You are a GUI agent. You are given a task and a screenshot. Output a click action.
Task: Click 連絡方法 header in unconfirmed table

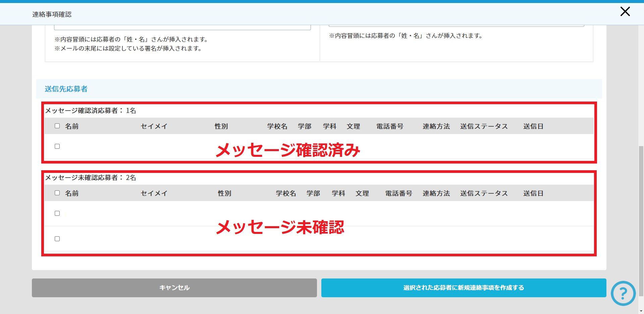pos(436,193)
